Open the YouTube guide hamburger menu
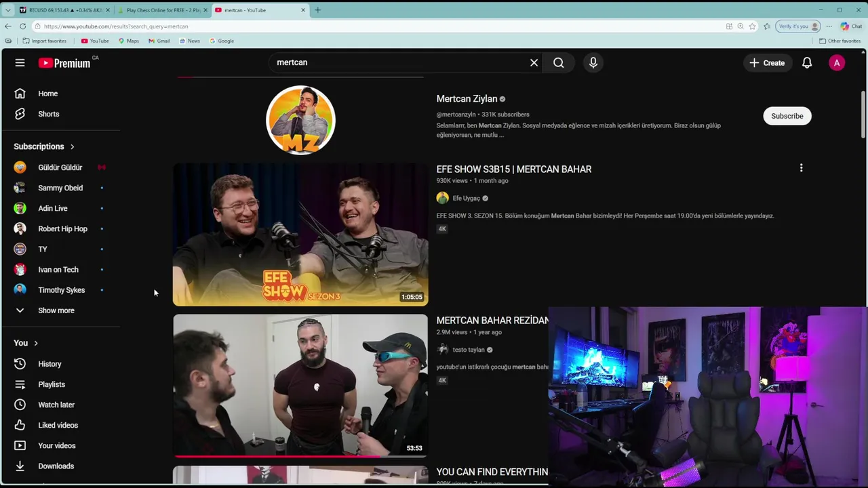868x488 pixels. point(20,63)
